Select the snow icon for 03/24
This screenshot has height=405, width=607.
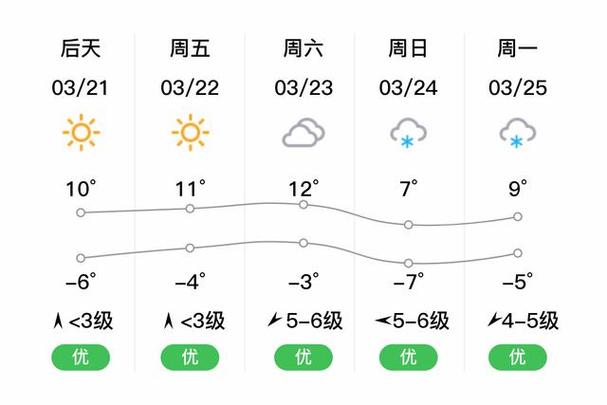(408, 133)
